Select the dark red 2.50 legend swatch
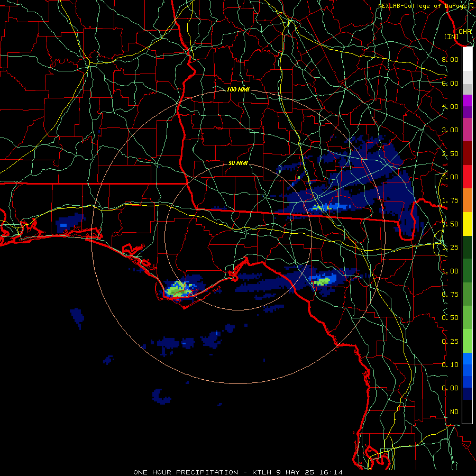Screen dimensions: 476x476 coord(467,153)
